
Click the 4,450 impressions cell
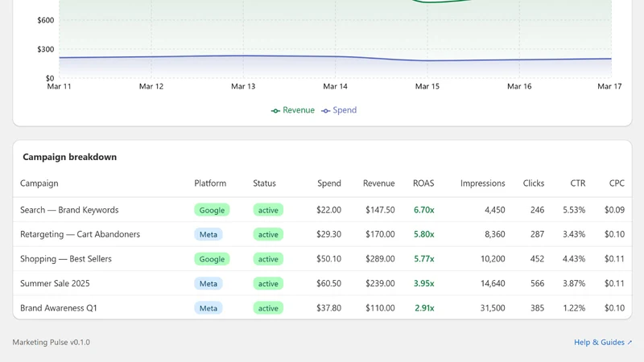[495, 210]
